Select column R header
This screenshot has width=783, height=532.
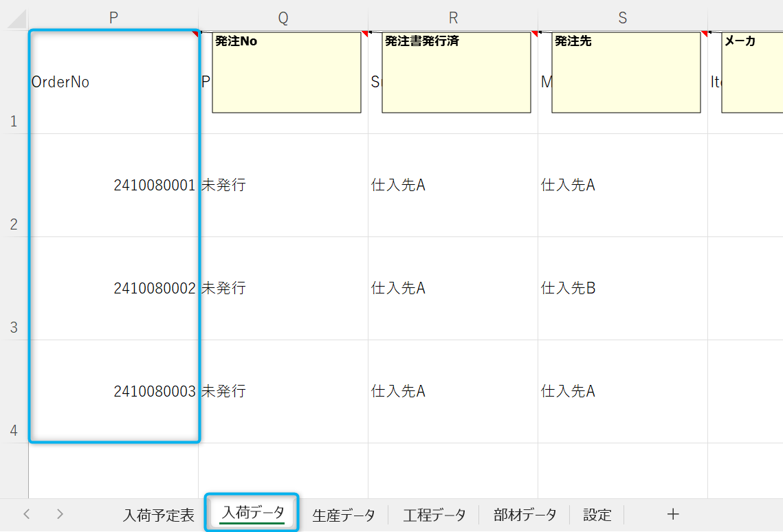(x=453, y=19)
